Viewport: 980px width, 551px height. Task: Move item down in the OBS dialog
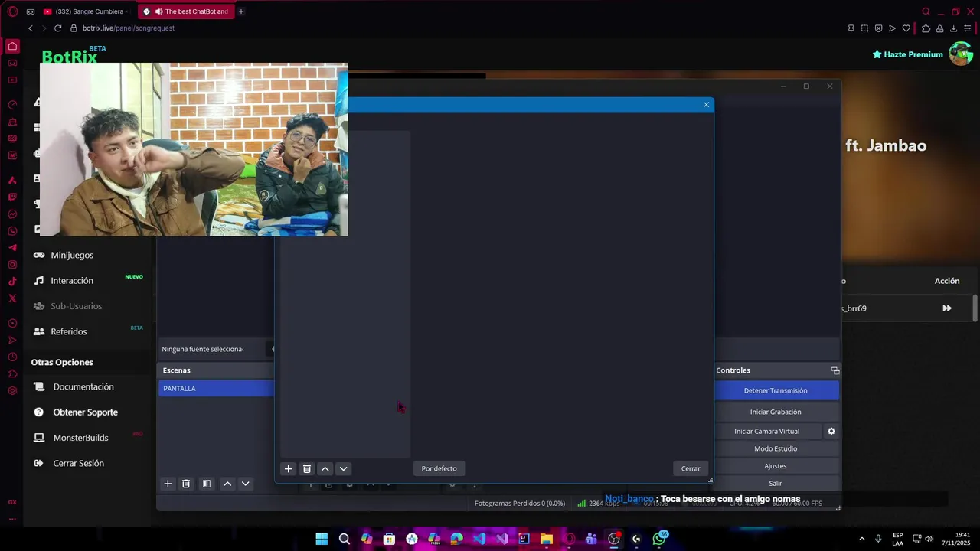click(343, 468)
